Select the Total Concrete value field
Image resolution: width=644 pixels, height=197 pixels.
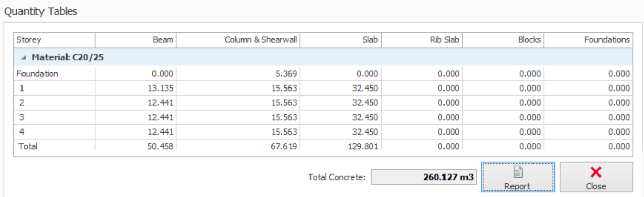click(424, 178)
